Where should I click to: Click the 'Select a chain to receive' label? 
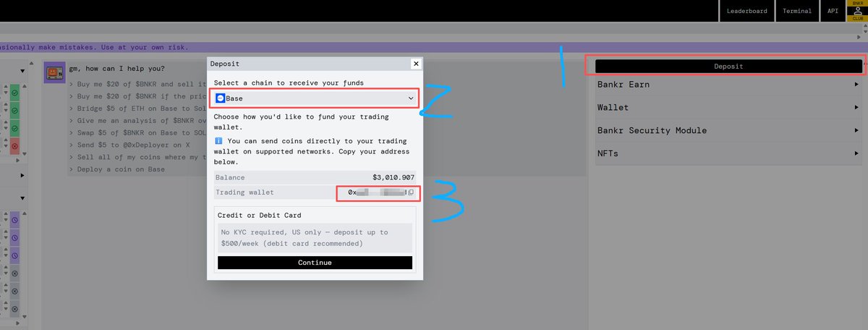tap(289, 83)
